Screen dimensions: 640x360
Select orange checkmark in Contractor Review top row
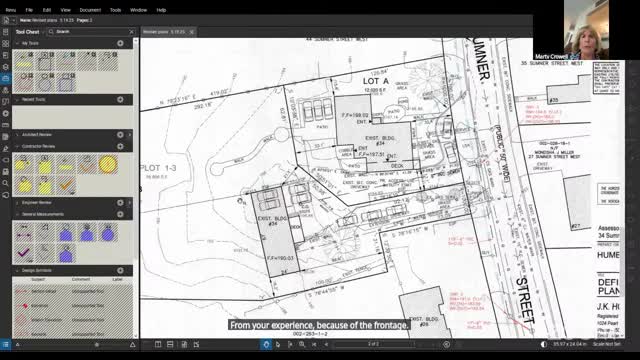point(87,164)
